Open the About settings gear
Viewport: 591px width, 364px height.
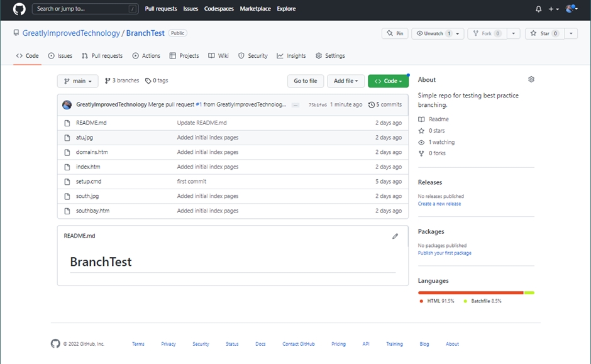tap(531, 80)
